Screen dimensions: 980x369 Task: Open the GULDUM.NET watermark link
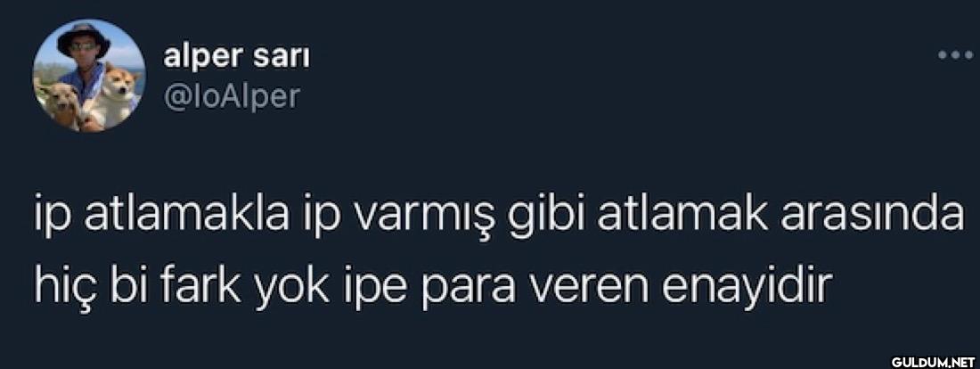pos(933,361)
